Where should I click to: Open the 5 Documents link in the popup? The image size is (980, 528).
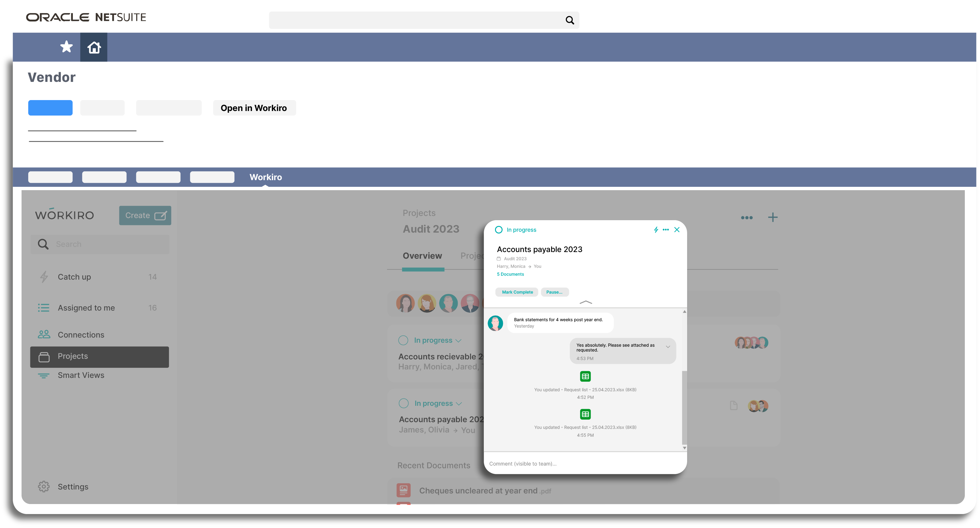point(510,274)
